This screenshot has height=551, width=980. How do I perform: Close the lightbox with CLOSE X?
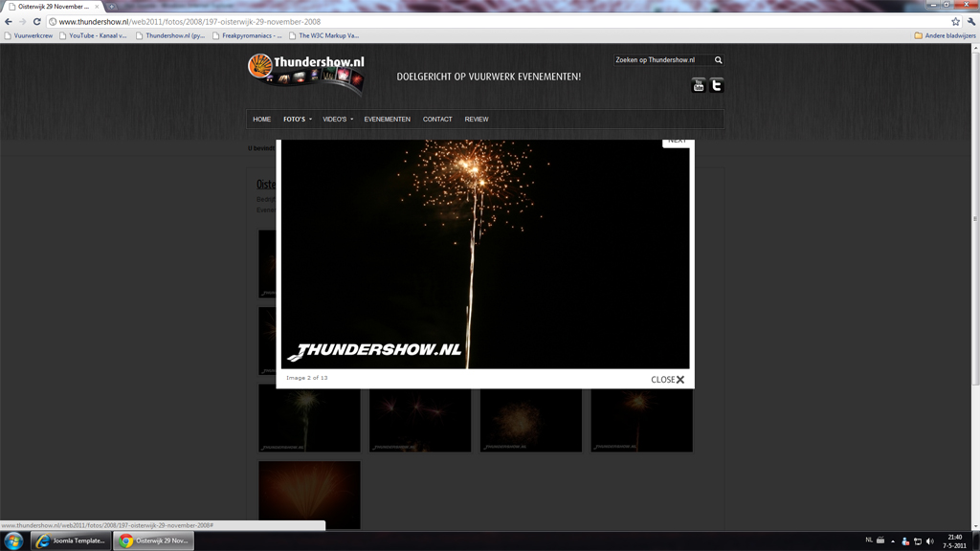pyautogui.click(x=667, y=379)
